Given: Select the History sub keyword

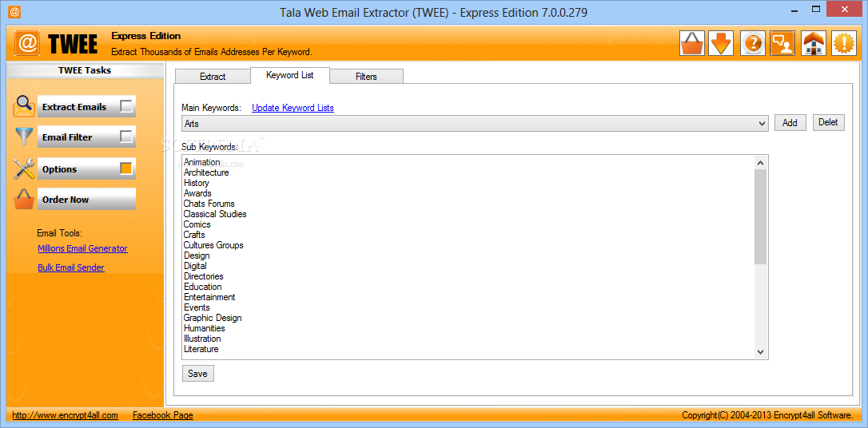Looking at the screenshot, I should [x=196, y=183].
